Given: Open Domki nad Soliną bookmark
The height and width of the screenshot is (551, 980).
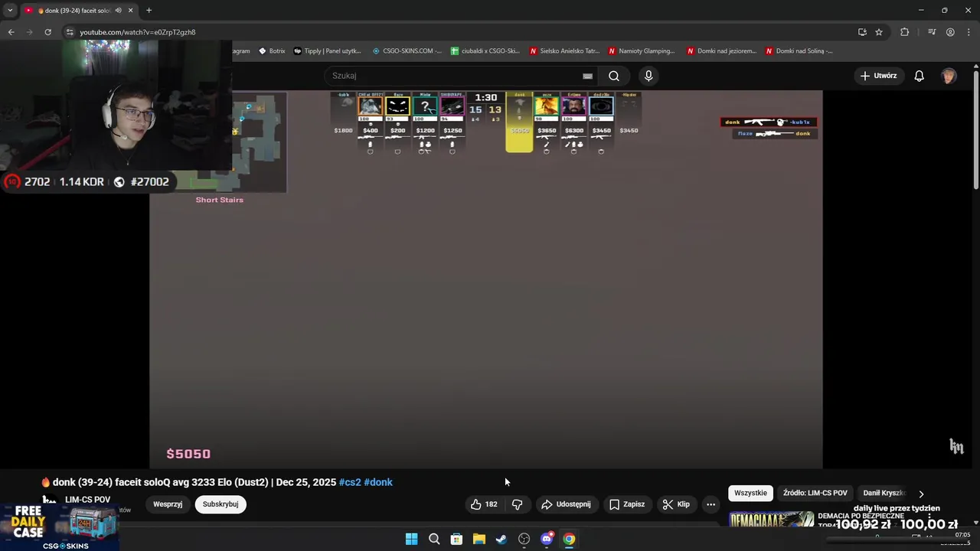Looking at the screenshot, I should [800, 51].
